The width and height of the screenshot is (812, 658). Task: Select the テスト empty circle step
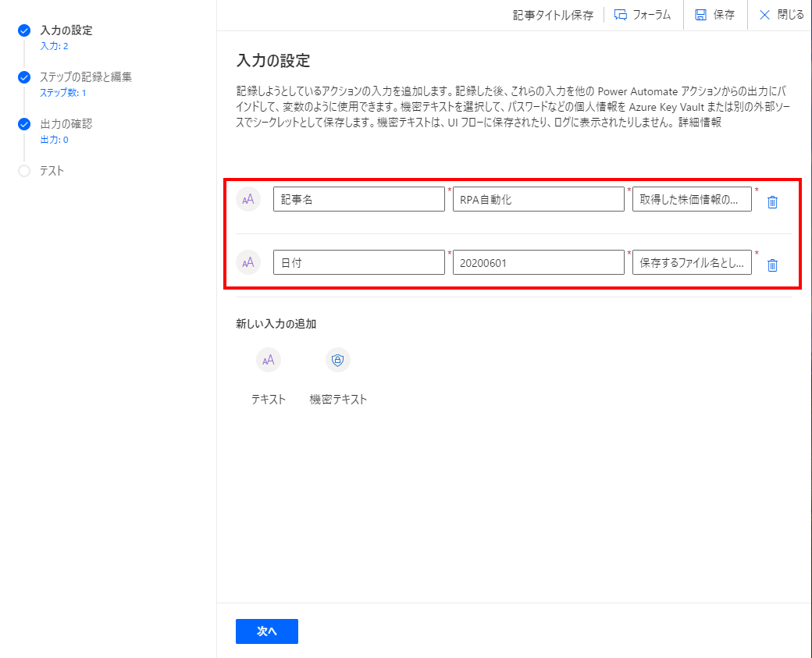pyautogui.click(x=24, y=171)
